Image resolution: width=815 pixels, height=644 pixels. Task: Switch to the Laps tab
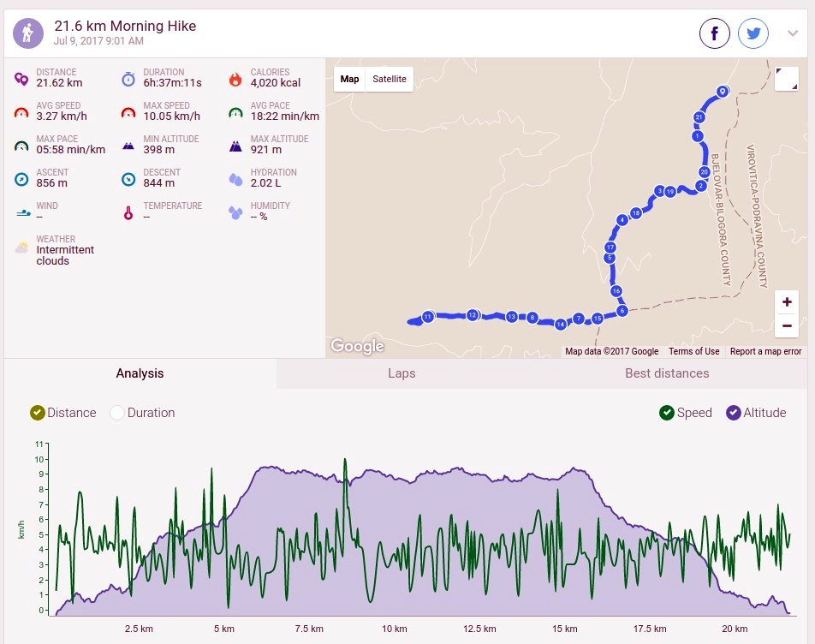(x=402, y=373)
